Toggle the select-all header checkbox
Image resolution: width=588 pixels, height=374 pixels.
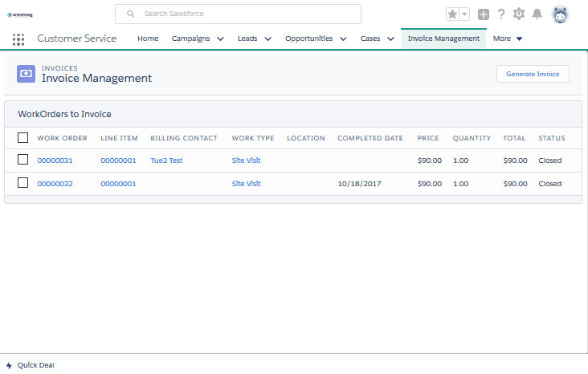coord(22,137)
